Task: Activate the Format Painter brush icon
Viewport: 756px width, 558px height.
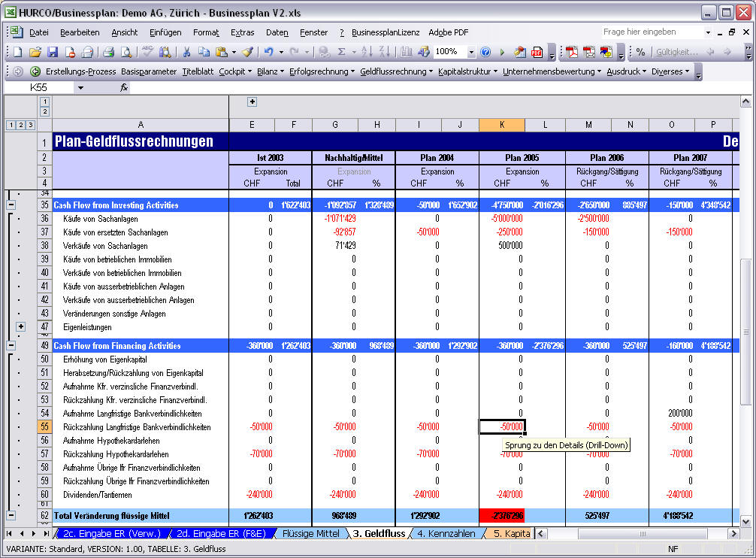Action: [248, 52]
